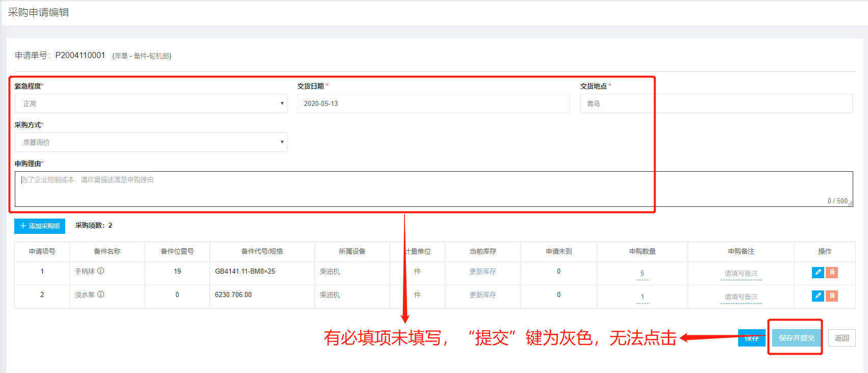This screenshot has width=868, height=373.
Task: Show info icon next to 手柄球
Action: coord(101,271)
